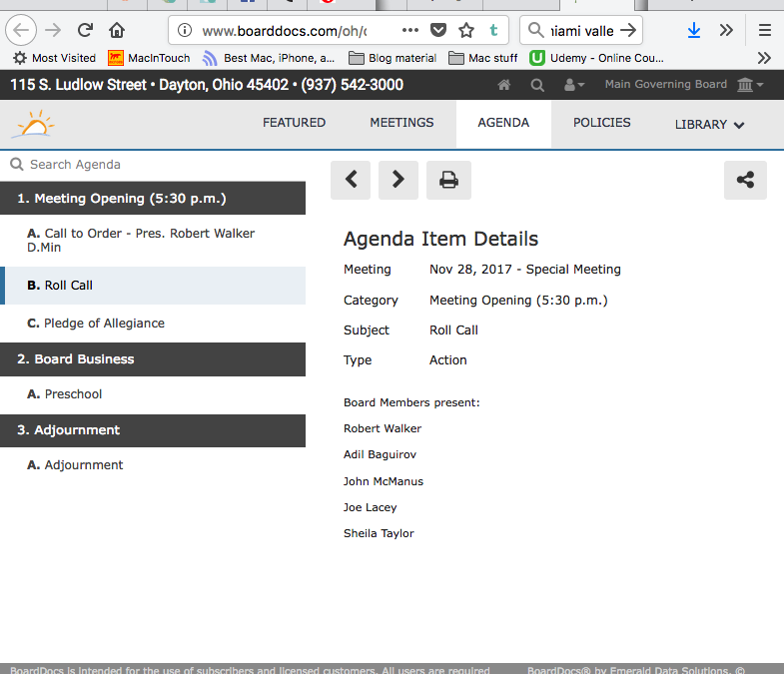Bookmark this page with the star icon

point(466,30)
